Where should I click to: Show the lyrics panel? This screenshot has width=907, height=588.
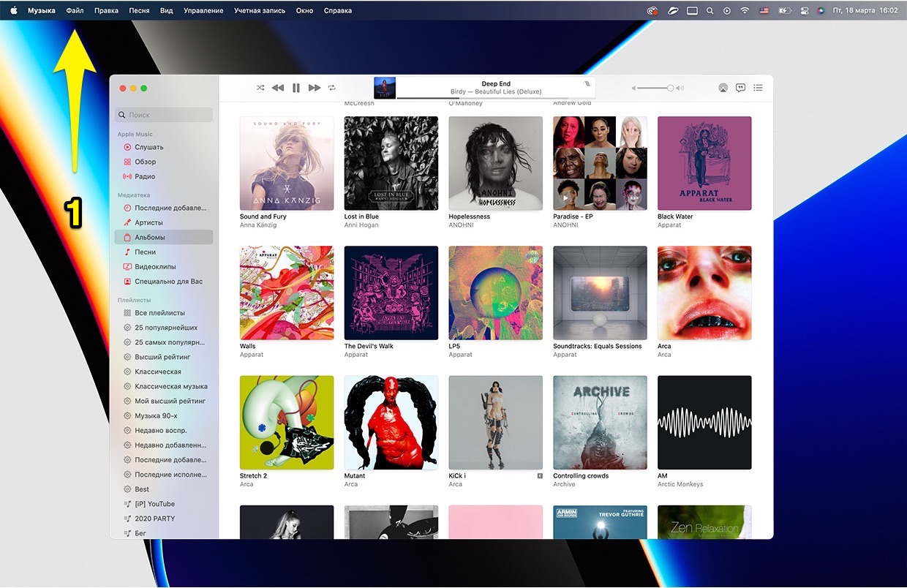(x=740, y=88)
